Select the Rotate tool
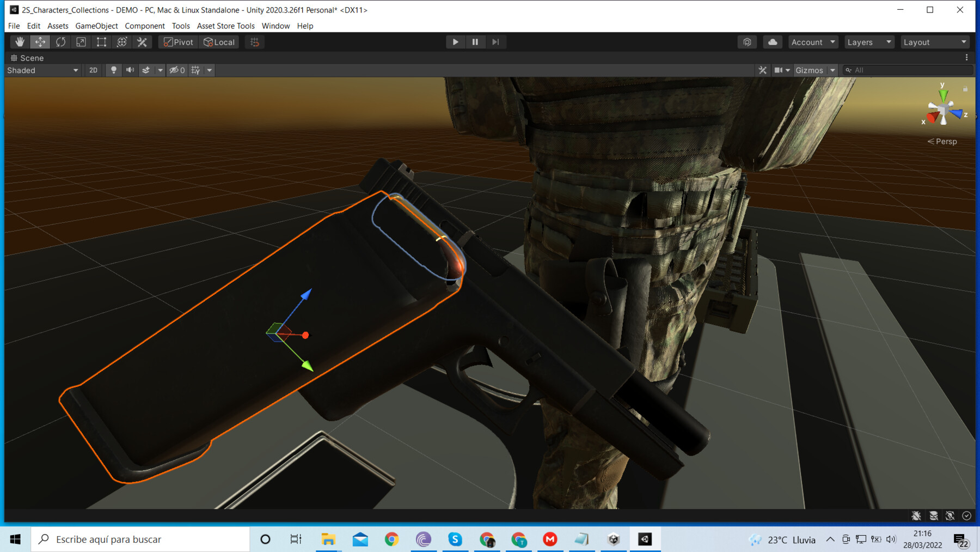Viewport: 980px width, 552px height. click(60, 42)
